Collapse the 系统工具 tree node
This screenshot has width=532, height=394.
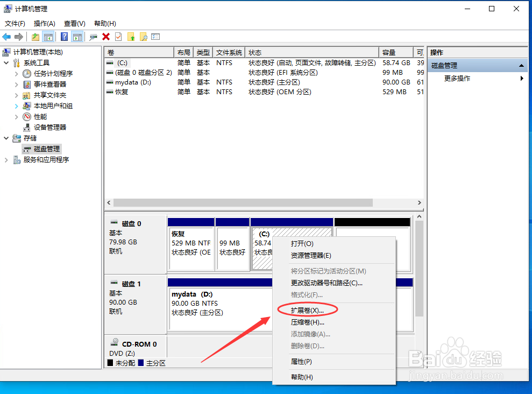(x=6, y=63)
